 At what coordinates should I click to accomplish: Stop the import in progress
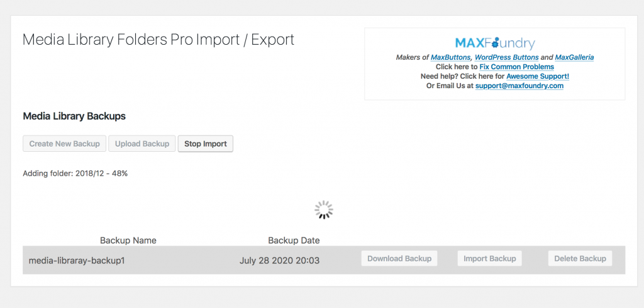206,144
